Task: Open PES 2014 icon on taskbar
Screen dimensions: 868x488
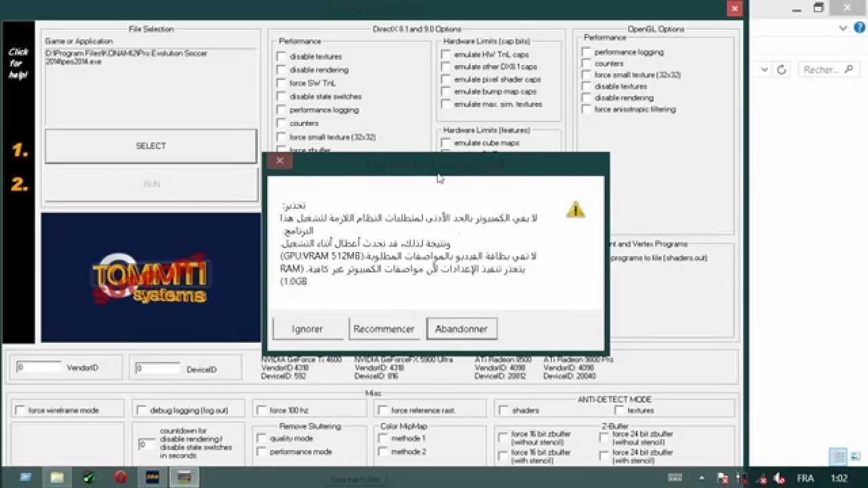Action: [x=153, y=477]
